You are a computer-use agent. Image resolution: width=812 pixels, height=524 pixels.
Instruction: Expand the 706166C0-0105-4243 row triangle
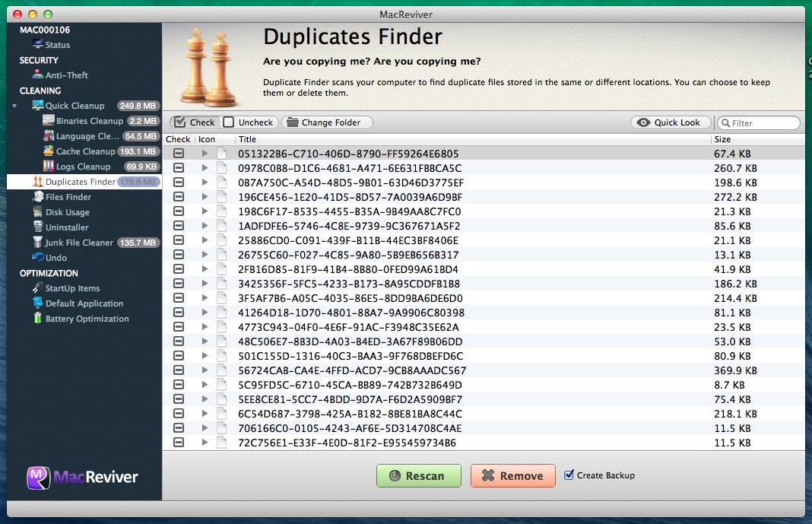(205, 428)
